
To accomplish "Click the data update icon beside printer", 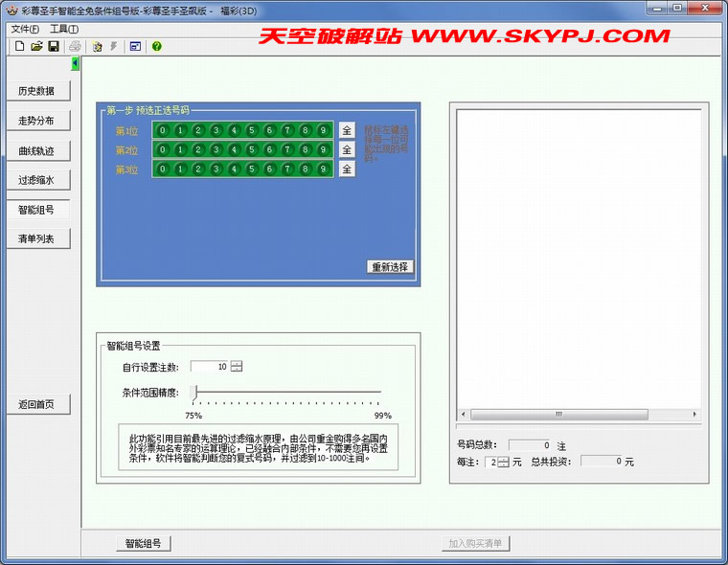I will point(97,46).
